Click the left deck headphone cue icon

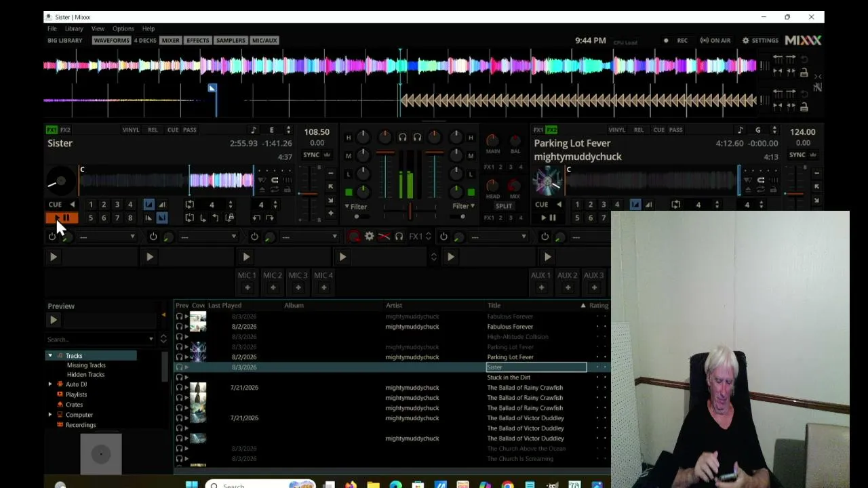(x=402, y=137)
